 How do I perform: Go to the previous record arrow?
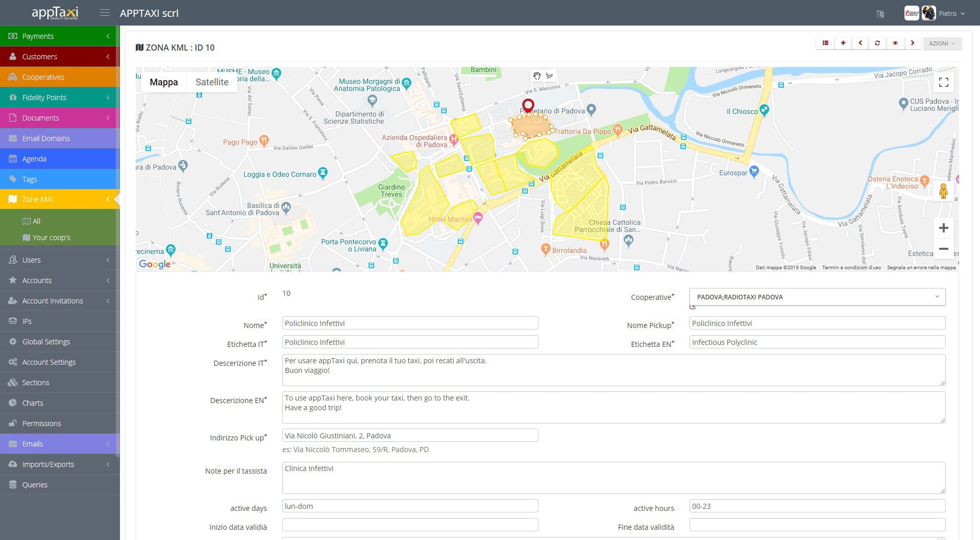(861, 43)
